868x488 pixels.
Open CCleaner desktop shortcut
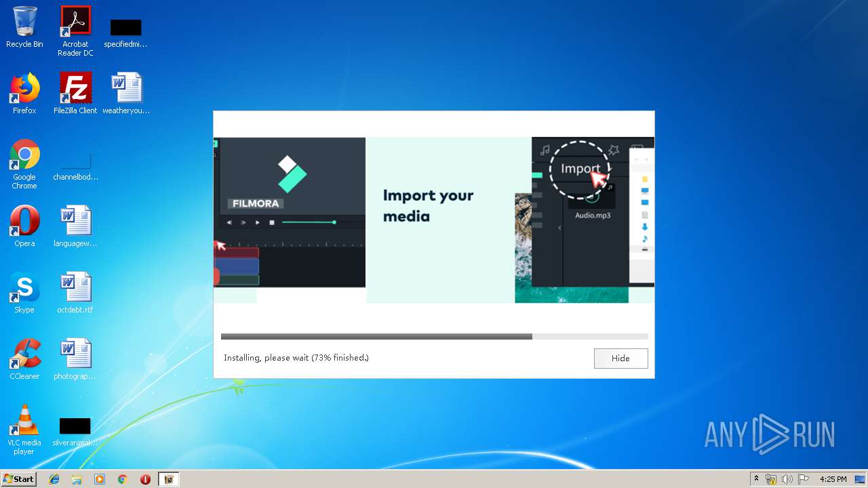[x=24, y=359]
